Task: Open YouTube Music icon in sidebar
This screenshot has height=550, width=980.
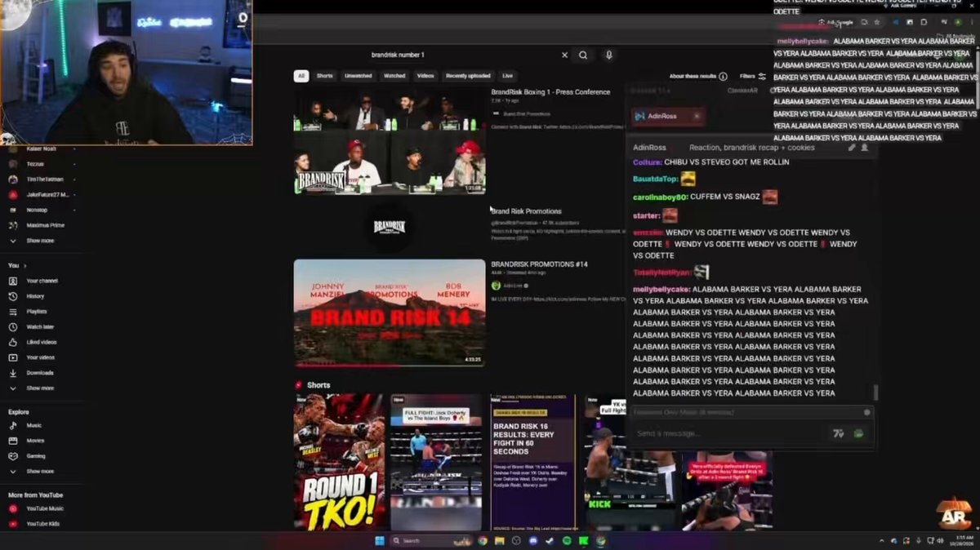Action: 13,508
